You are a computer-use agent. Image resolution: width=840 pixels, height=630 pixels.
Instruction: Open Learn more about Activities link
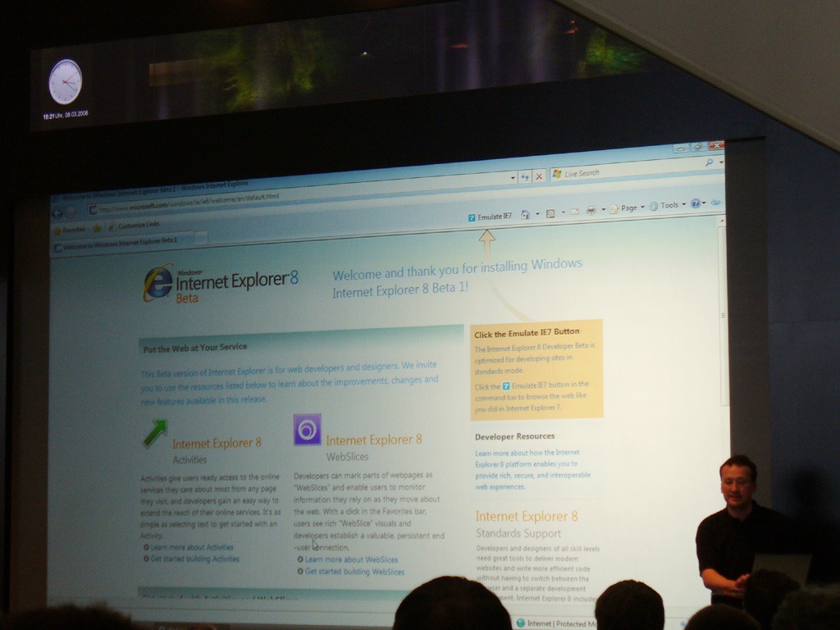pyautogui.click(x=192, y=547)
